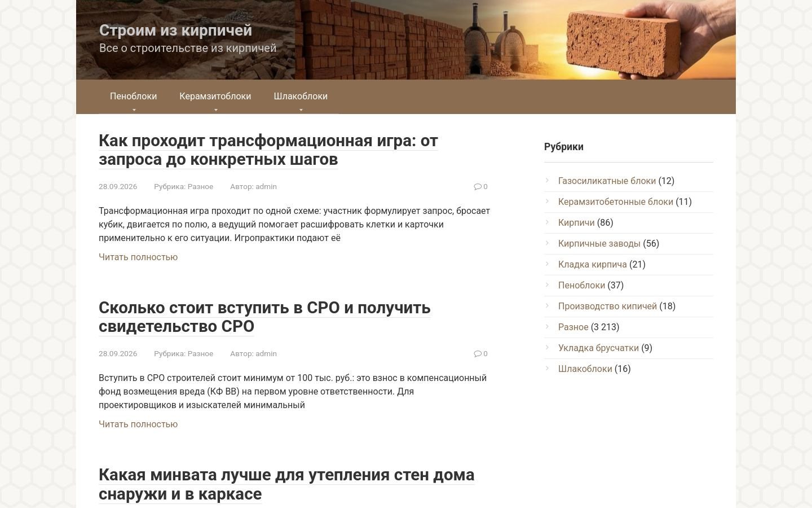812x508 pixels.
Task: Read full СРО post via 'Читать полностью'
Action: point(138,424)
